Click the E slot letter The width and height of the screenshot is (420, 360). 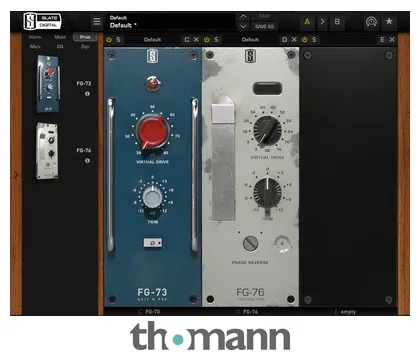pyautogui.click(x=382, y=40)
